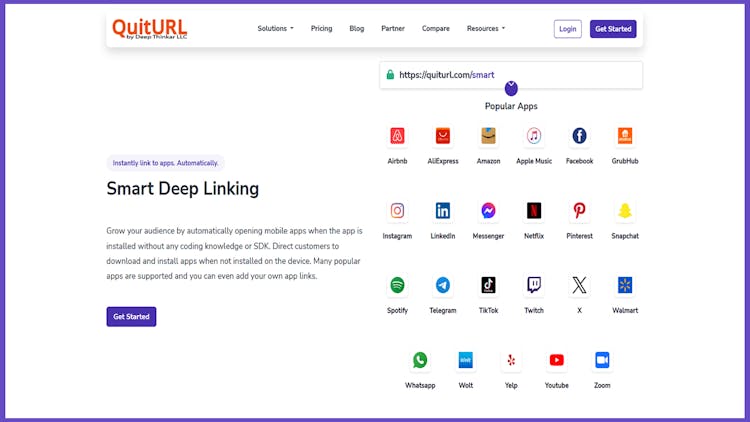The height and width of the screenshot is (422, 750).
Task: Open the Zoom app icon
Action: 602,360
